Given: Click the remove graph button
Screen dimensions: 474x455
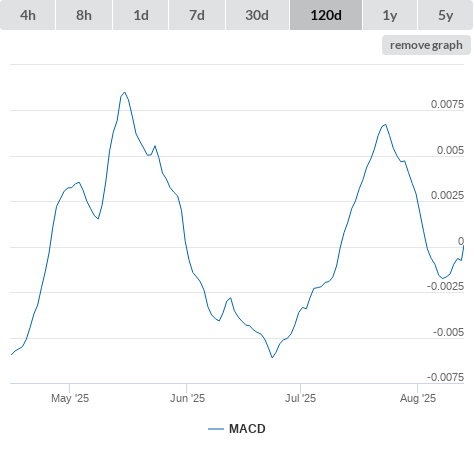Looking at the screenshot, I should 426,45.
